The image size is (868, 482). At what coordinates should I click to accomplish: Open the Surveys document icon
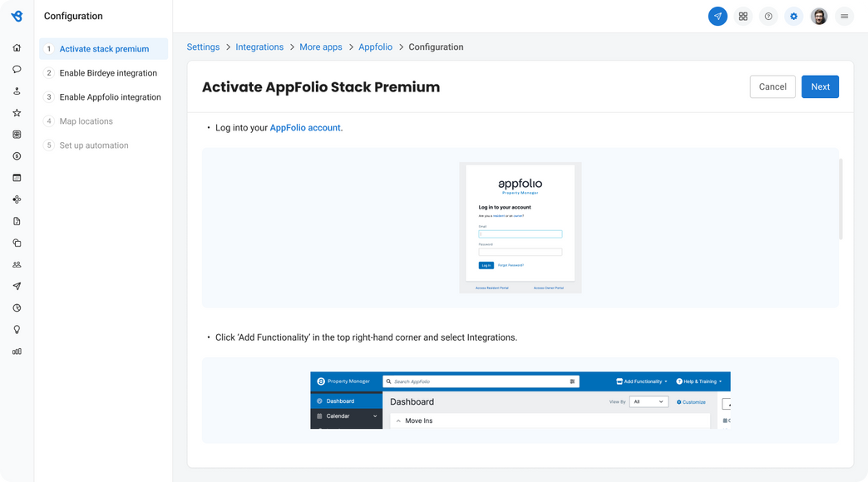(17, 221)
